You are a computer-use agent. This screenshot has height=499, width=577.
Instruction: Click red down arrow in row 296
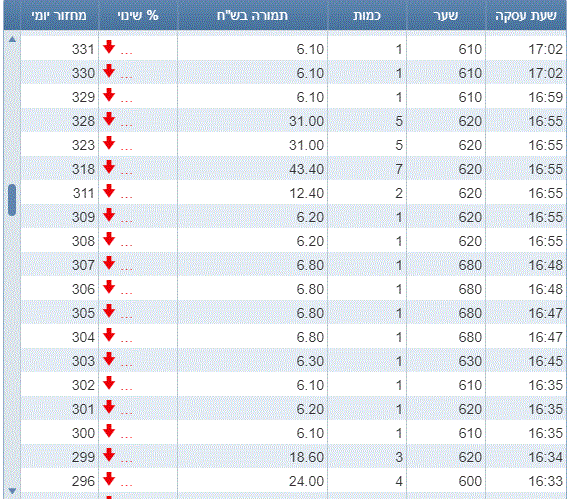pos(109,479)
